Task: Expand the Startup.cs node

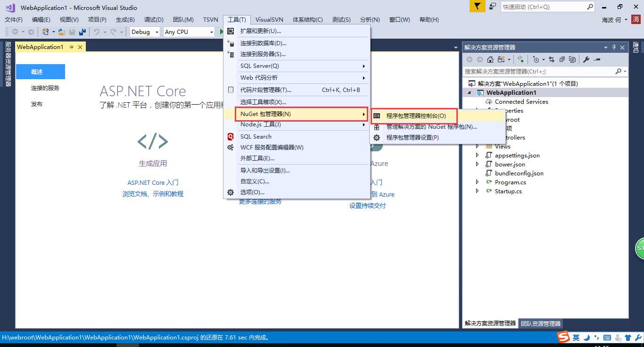Action: pos(477,191)
